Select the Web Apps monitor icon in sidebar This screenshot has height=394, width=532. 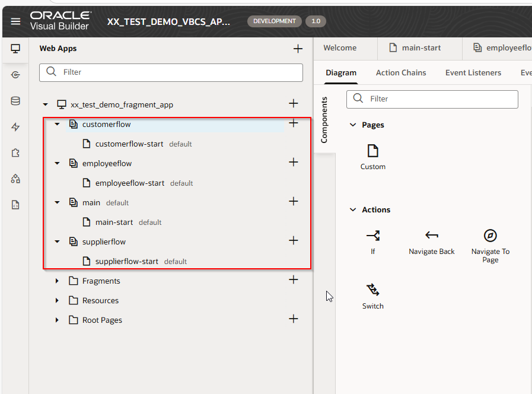15,49
